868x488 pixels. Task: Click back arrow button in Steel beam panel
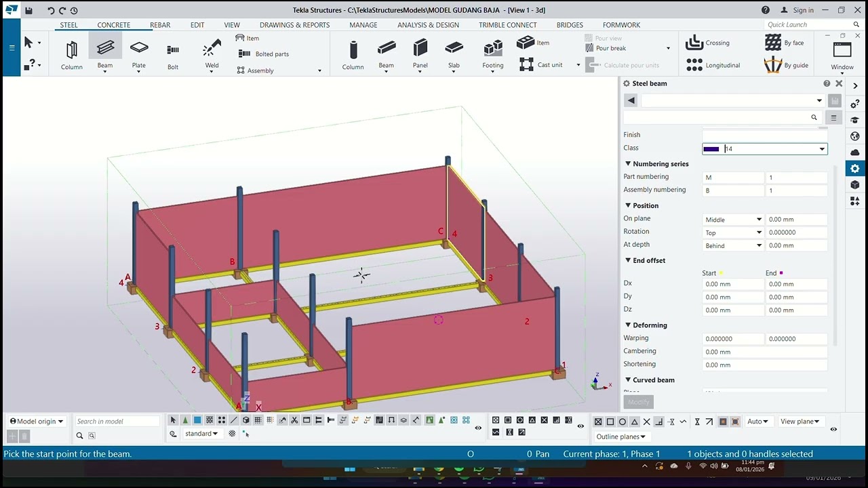click(x=631, y=100)
